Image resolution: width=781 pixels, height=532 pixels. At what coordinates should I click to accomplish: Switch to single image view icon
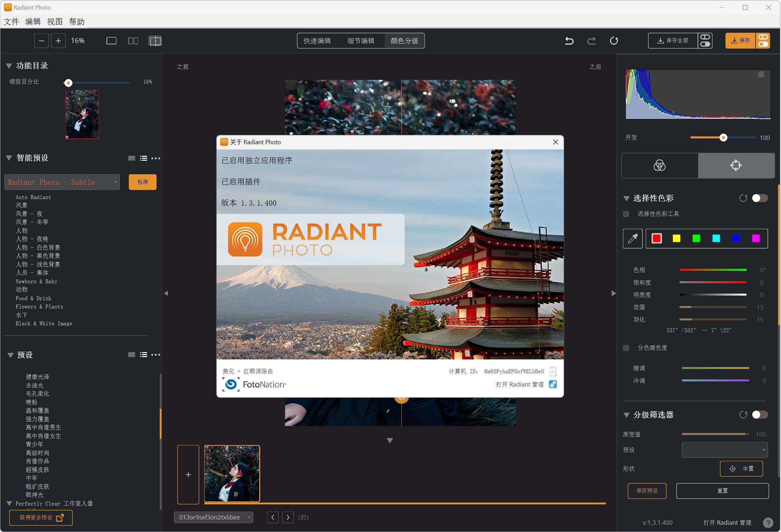click(111, 41)
